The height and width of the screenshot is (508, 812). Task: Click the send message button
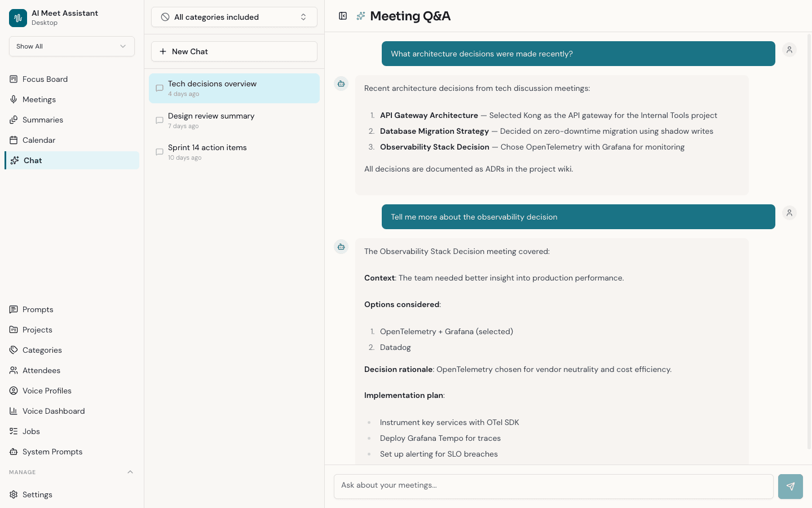pos(790,486)
